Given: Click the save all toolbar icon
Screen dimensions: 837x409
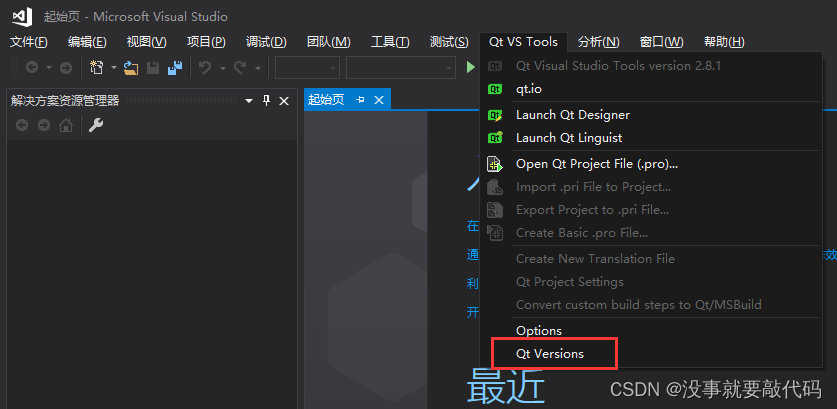Looking at the screenshot, I should coord(175,68).
